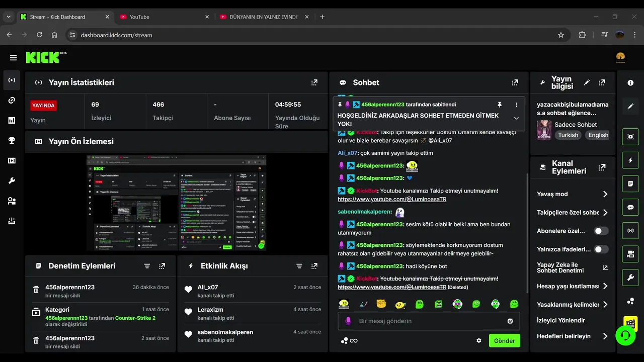Viewport: 644px width, 362px height.
Task: Open the youtube.com/@LuminosaTR link in chat
Action: 392,199
